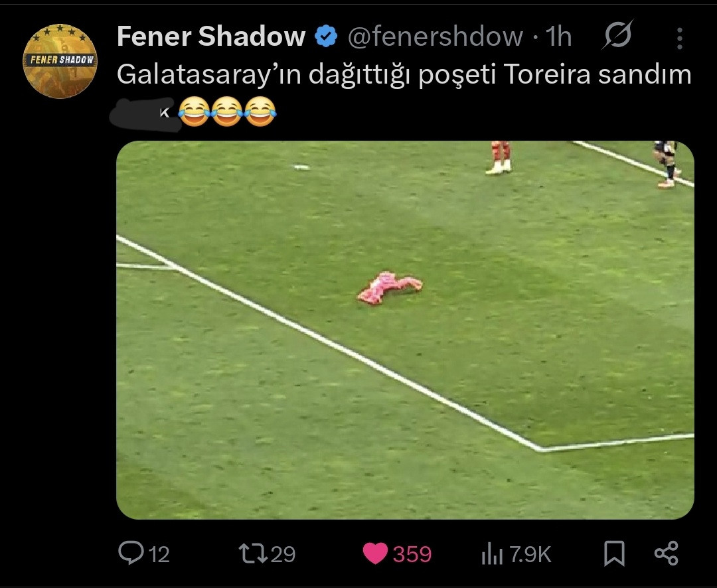Toggle the pink like heart
The width and height of the screenshot is (717, 588).
click(375, 553)
